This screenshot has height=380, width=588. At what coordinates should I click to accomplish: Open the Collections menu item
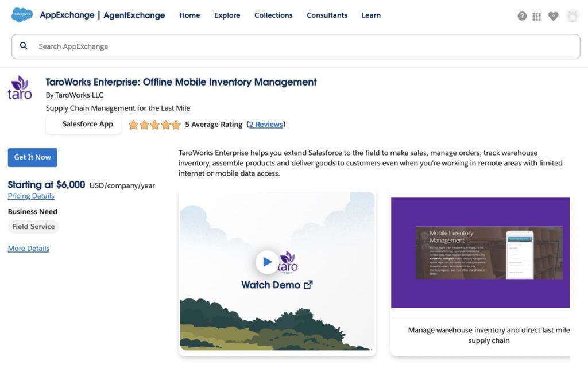point(273,15)
